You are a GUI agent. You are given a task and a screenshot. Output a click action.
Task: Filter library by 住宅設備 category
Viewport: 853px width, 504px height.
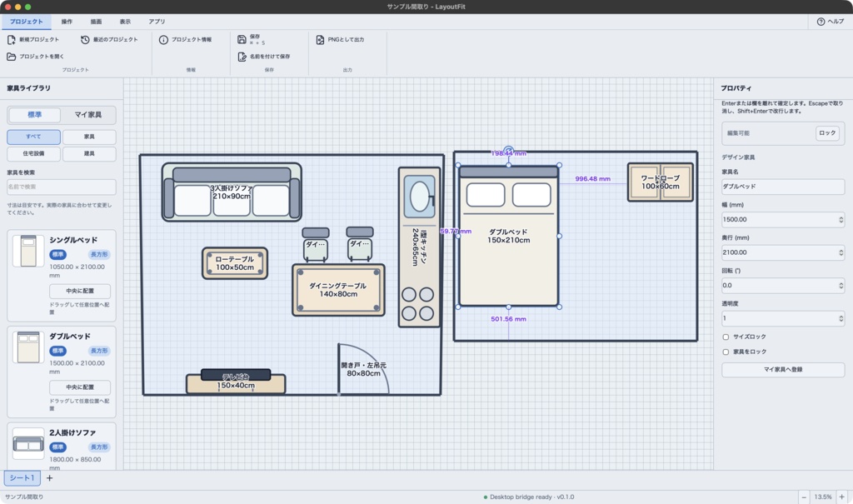click(x=33, y=153)
